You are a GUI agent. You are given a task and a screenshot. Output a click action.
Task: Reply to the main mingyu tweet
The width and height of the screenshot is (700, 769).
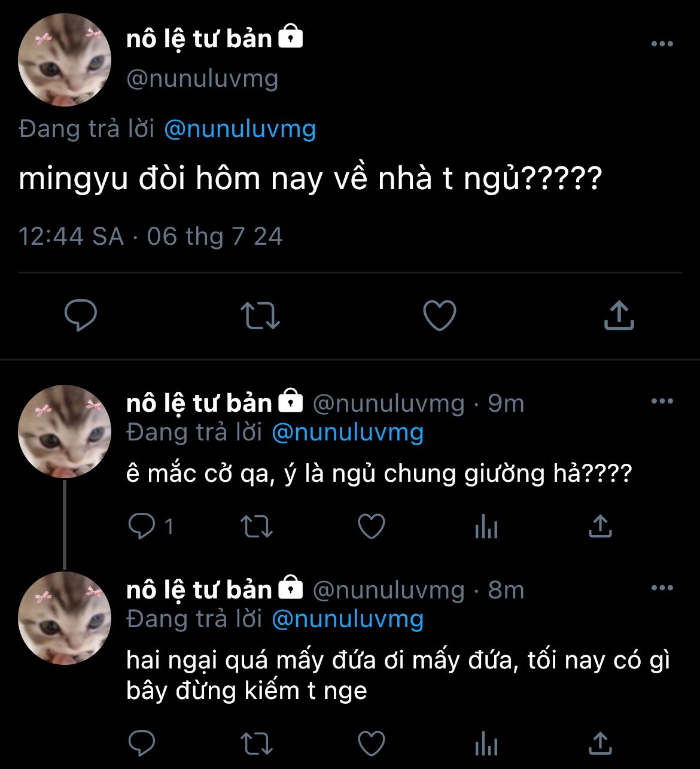[x=80, y=315]
